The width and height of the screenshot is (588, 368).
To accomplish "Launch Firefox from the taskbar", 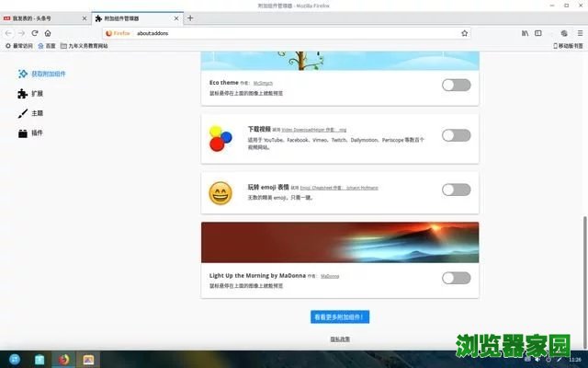I will coord(64,360).
